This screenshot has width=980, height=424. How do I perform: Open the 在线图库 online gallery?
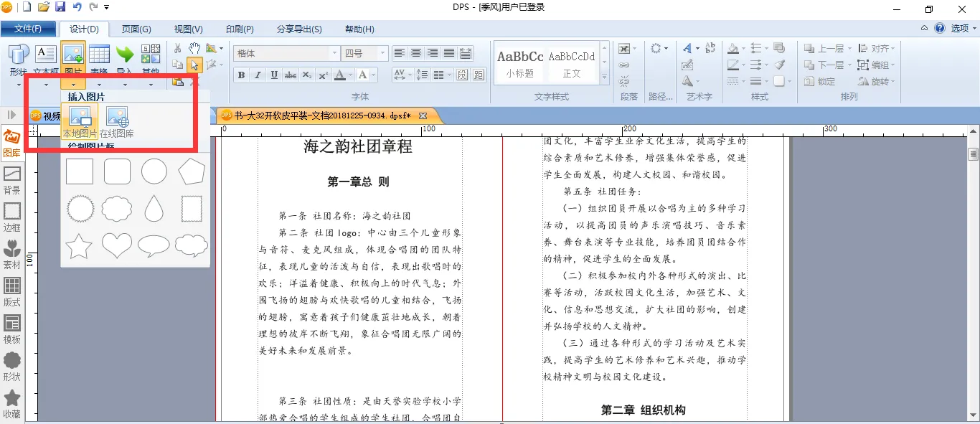coord(117,122)
